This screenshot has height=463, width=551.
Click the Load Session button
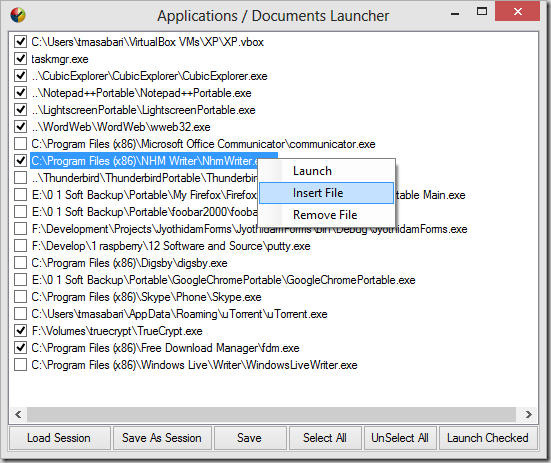click(x=59, y=438)
